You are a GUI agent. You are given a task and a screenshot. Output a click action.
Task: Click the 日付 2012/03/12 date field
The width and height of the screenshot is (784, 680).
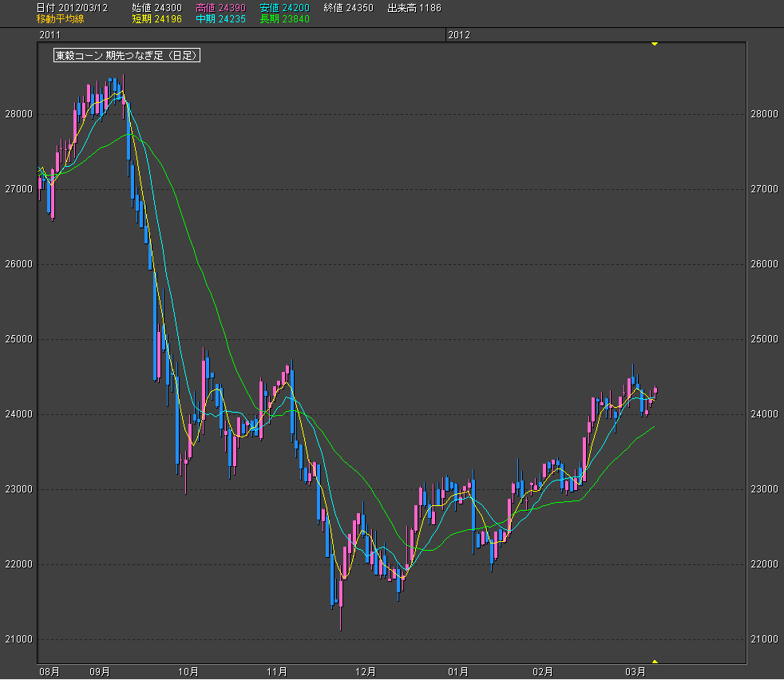coord(73,8)
